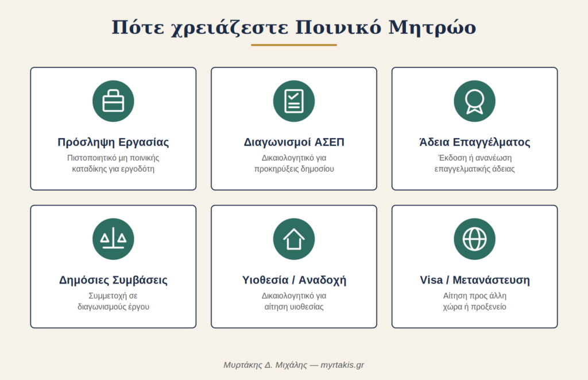Image resolution: width=588 pixels, height=380 pixels.
Task: Select the heading Άδεια Επαγγέλματος
Action: (475, 143)
